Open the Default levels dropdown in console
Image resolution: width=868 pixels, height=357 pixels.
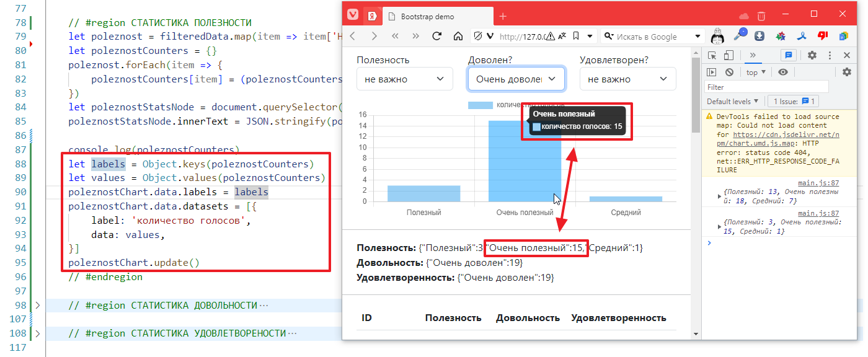click(x=733, y=101)
